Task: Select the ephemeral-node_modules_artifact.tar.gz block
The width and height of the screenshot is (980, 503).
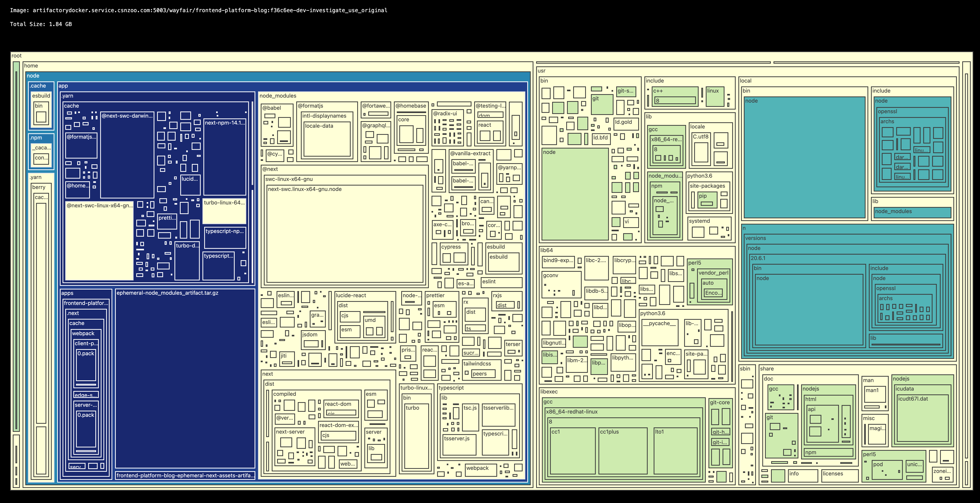Action: coord(185,378)
